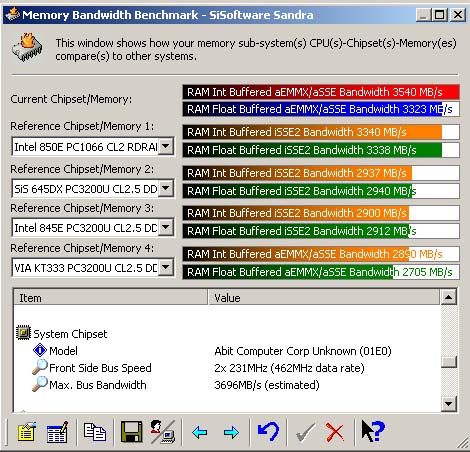The image size is (470, 452).
Task: Select the SiS 645DX PC3200U combo box
Action: pyautogui.click(x=93, y=189)
